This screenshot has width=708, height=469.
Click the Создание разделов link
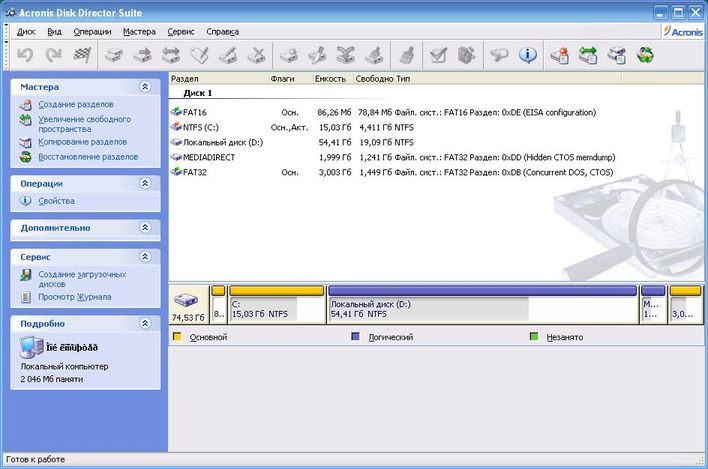[75, 104]
